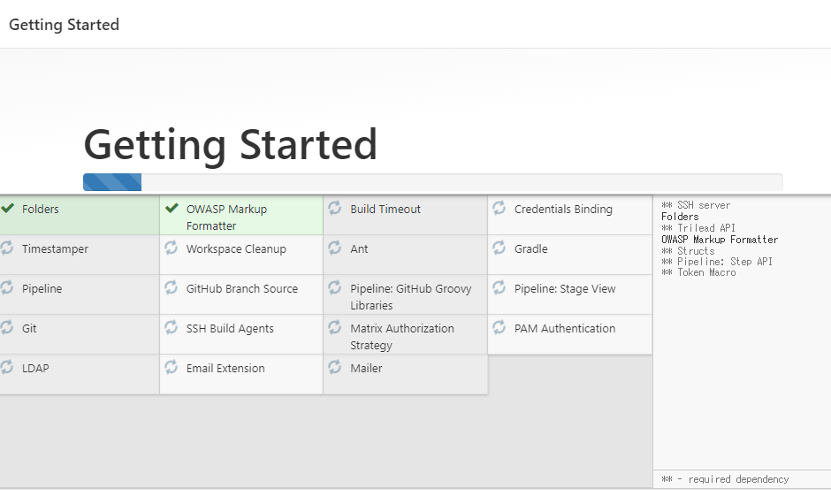The width and height of the screenshot is (831, 504).
Task: Click the pending spinner icon for Workspace Cleanup
Action: click(x=171, y=248)
